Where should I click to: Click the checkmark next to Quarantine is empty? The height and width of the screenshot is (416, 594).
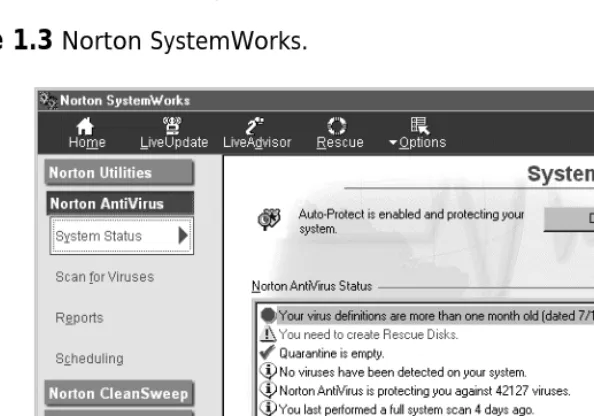[x=267, y=352]
